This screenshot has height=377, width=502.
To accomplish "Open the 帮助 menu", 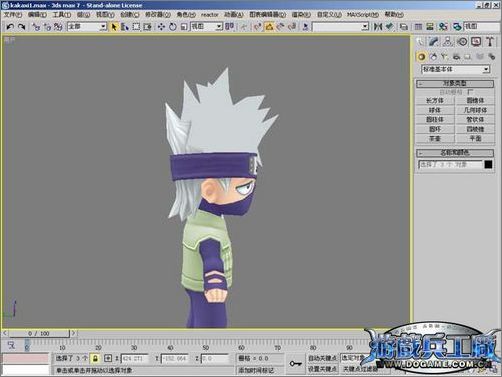I will [x=394, y=15].
